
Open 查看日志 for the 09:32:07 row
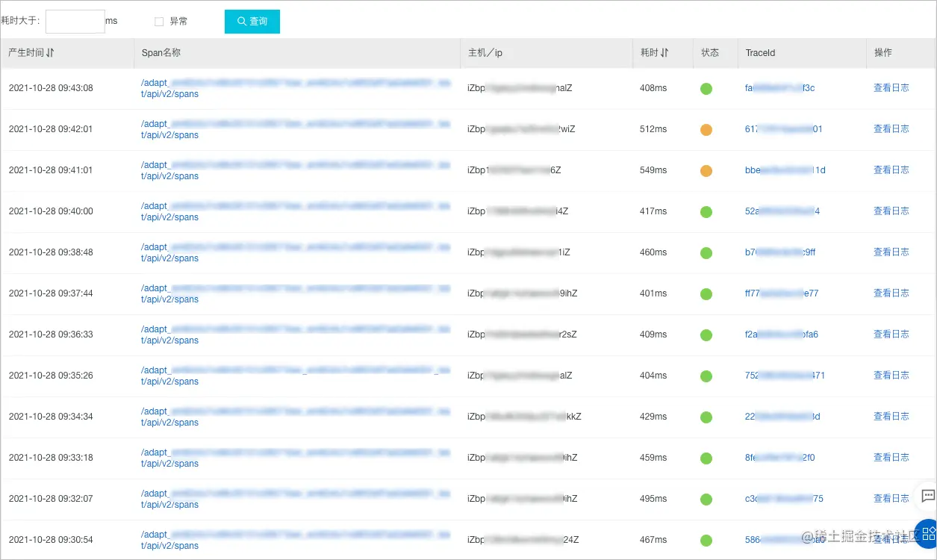[x=891, y=499]
